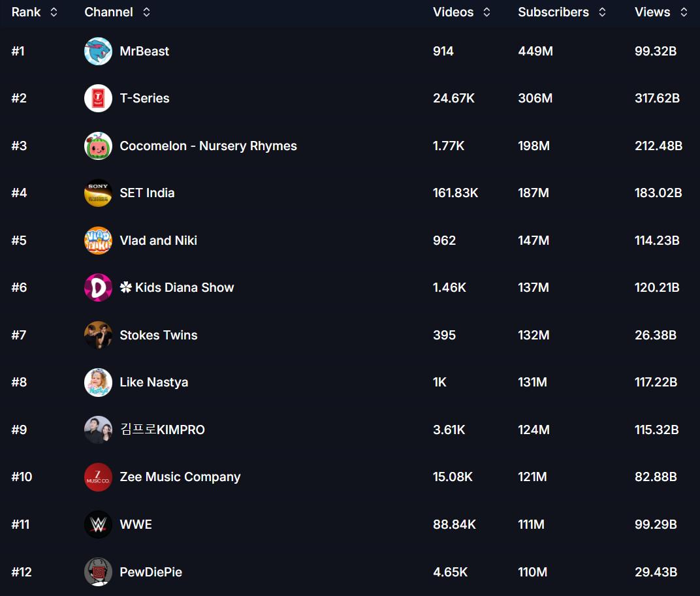Click the MrBeast channel avatar icon

(x=98, y=51)
